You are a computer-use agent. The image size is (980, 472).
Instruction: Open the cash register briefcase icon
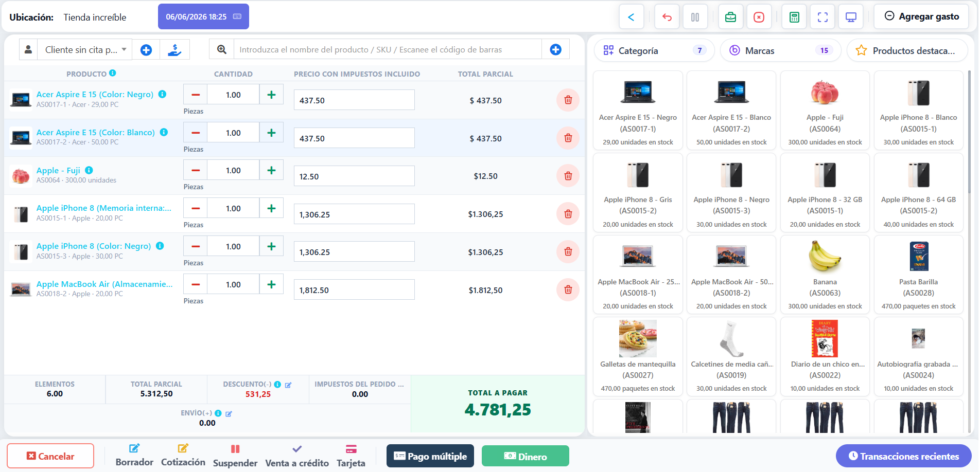[x=730, y=17]
